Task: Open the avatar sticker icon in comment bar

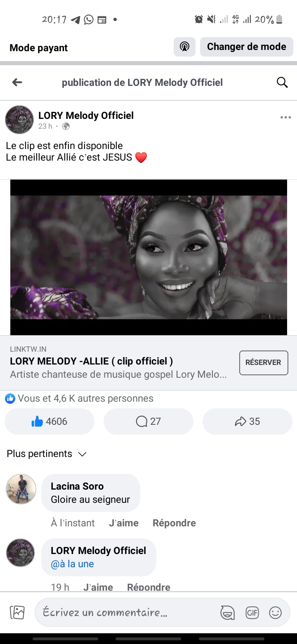Action: point(227,613)
